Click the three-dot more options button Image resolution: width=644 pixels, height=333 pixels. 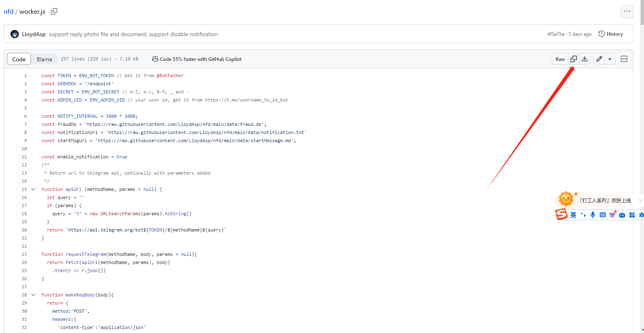pos(627,11)
